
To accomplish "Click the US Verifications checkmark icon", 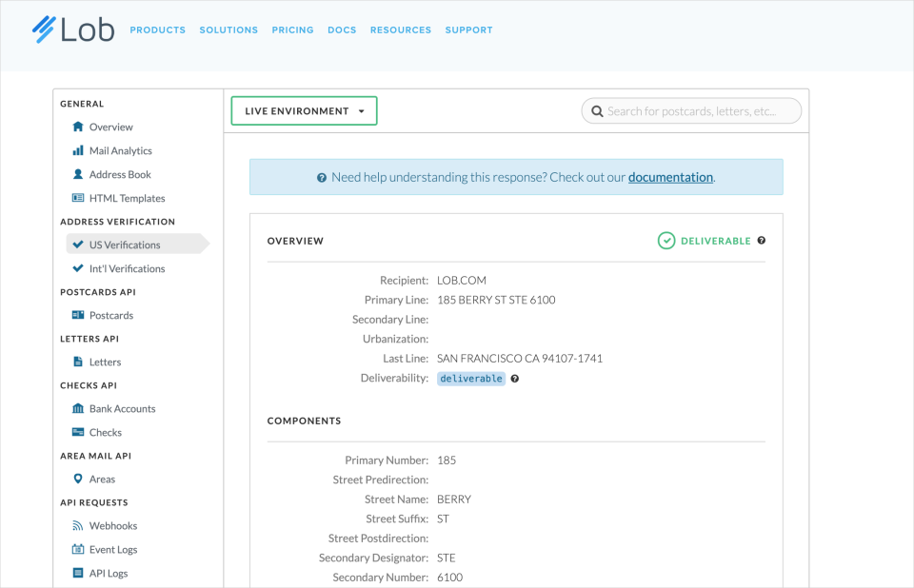I will [78, 245].
